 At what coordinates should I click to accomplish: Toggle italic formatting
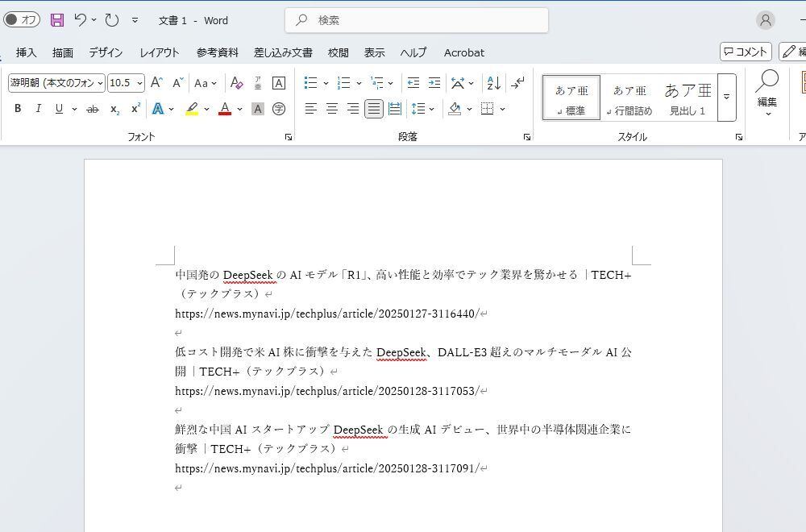pos(38,109)
